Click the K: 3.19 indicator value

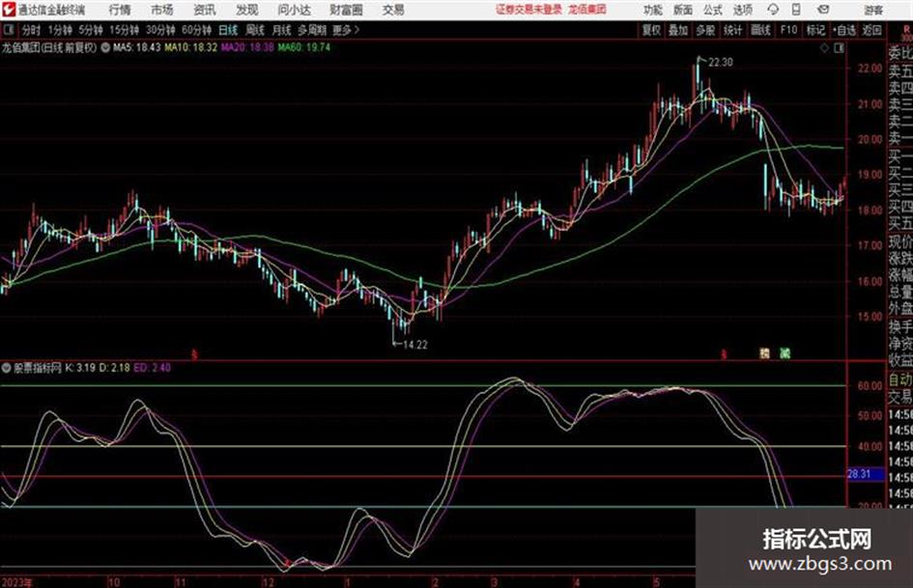pos(80,368)
